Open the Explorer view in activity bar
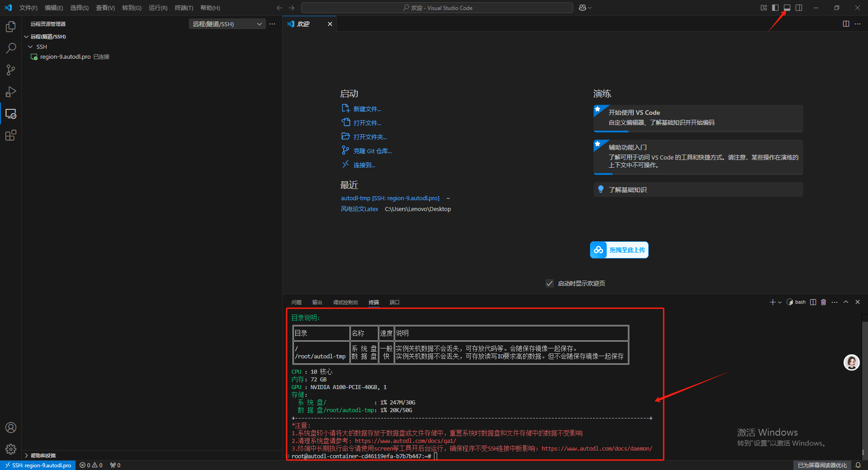Image resolution: width=868 pixels, height=470 pixels. click(11, 27)
